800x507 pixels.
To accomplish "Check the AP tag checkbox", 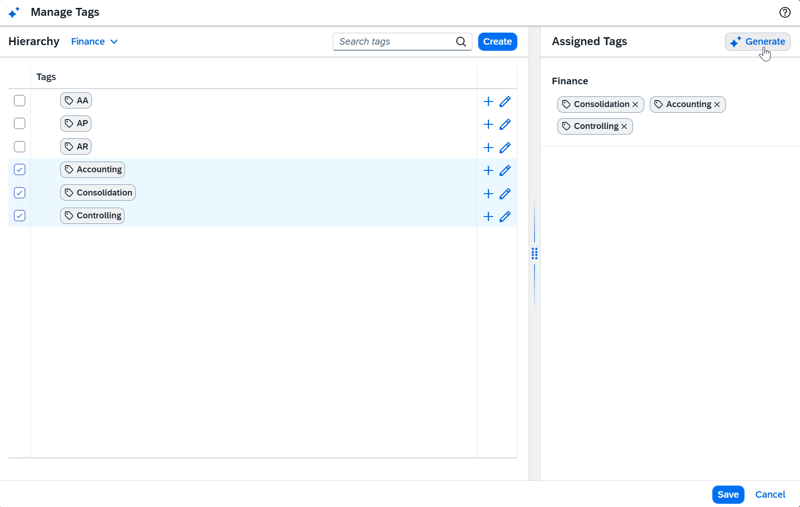I will pos(19,123).
